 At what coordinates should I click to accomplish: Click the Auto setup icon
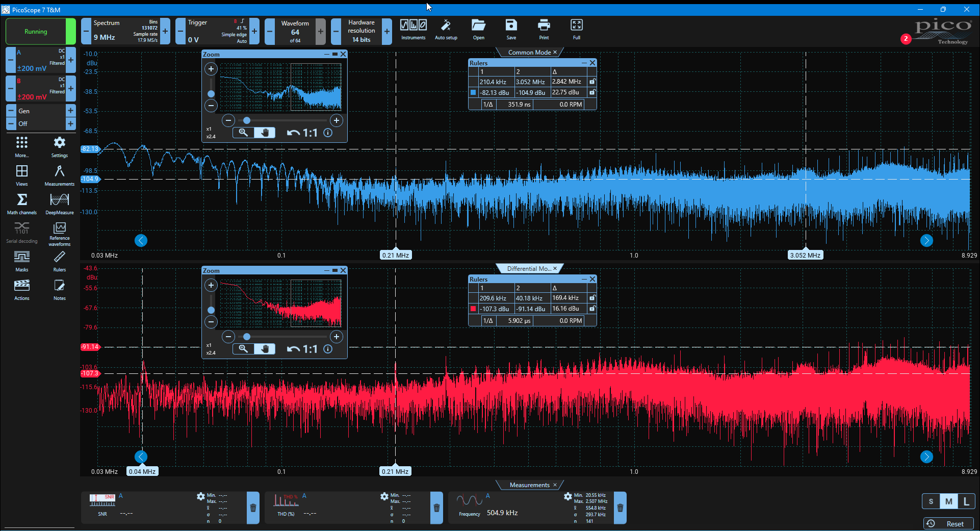(x=446, y=30)
